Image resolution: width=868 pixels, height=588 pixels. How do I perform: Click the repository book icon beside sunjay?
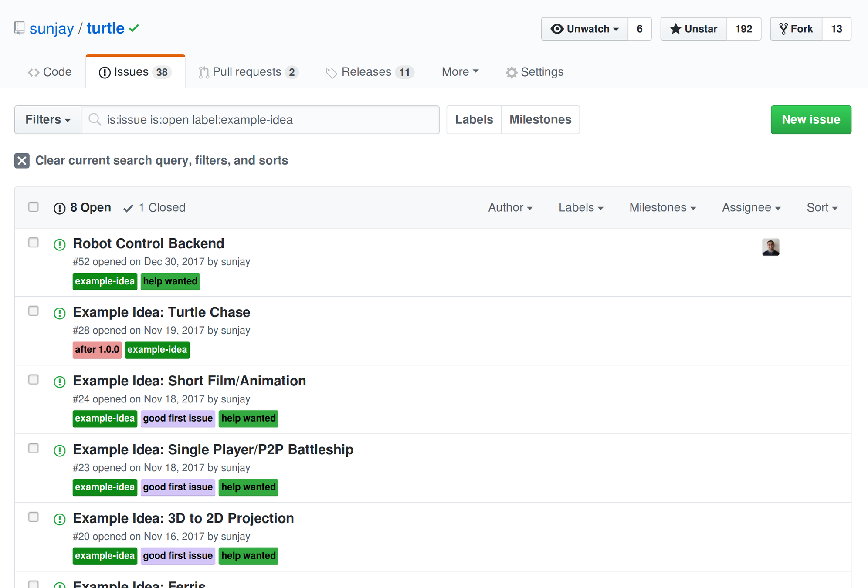19,28
